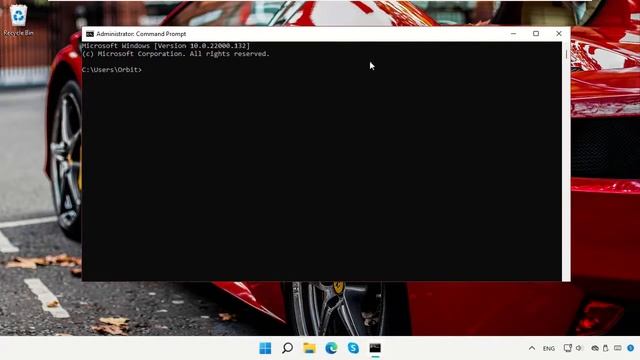Launch File Explorer from the taskbar
Viewport: 640px width, 360px height.
[x=309, y=348]
